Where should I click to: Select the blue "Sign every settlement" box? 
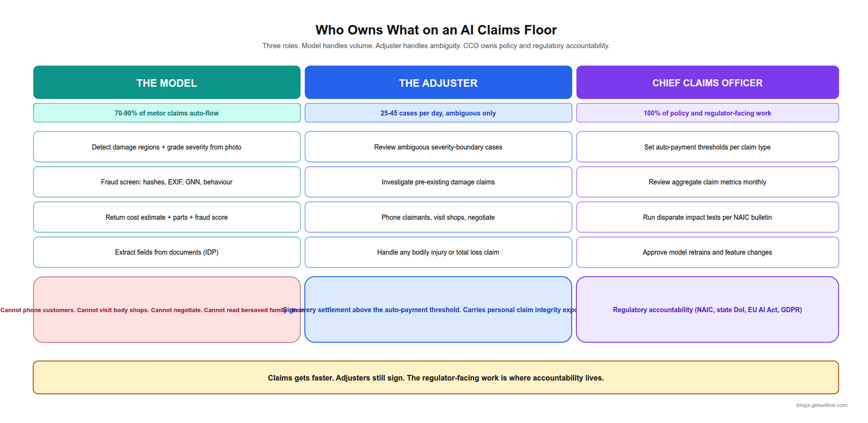(x=438, y=310)
